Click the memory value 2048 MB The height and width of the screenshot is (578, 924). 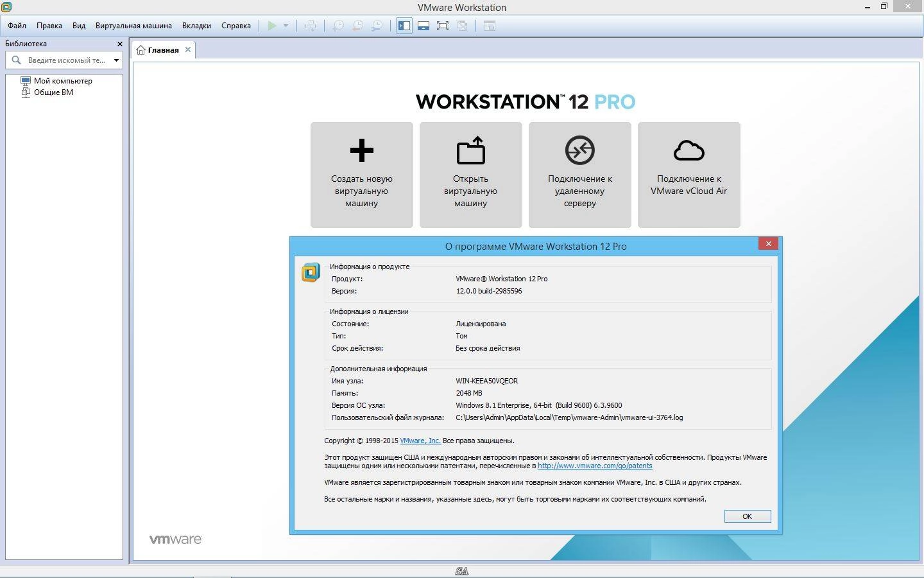pyautogui.click(x=469, y=393)
